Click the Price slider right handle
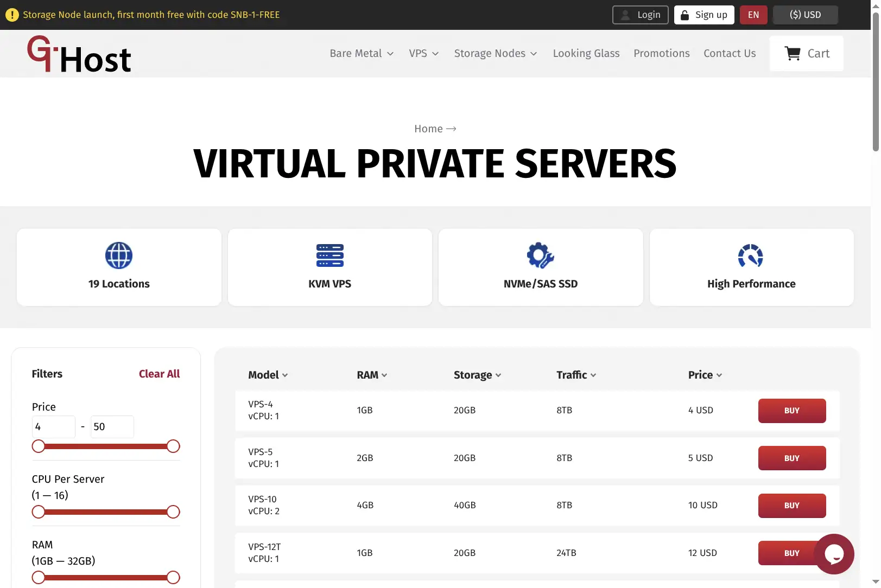Image resolution: width=881 pixels, height=588 pixels. coord(173,446)
